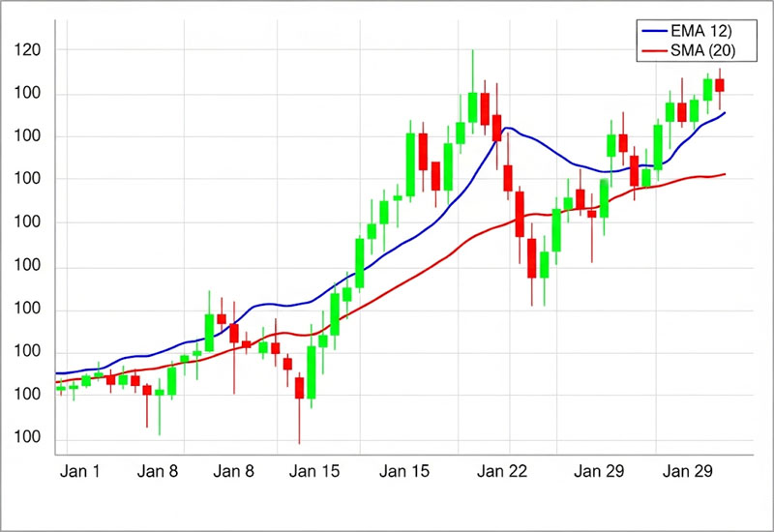Select the first small green candlestick at far left
Image resolution: width=774 pixels, height=532 pixels.
[61, 388]
